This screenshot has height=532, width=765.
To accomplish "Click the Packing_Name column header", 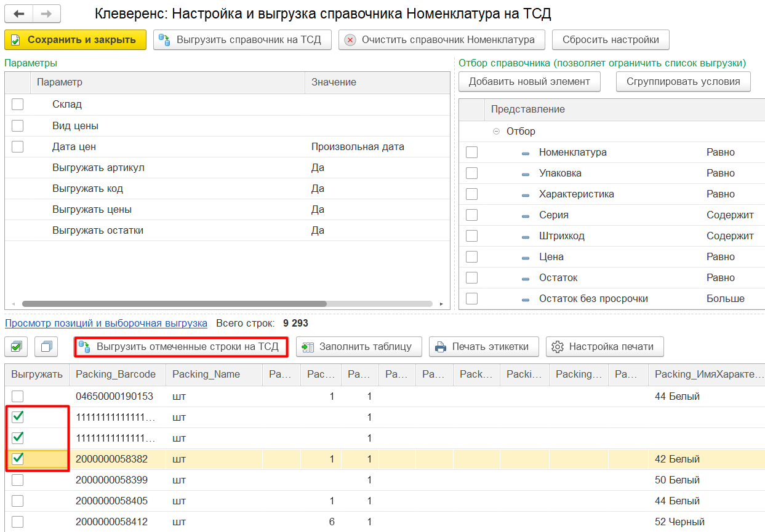I will [x=214, y=375].
